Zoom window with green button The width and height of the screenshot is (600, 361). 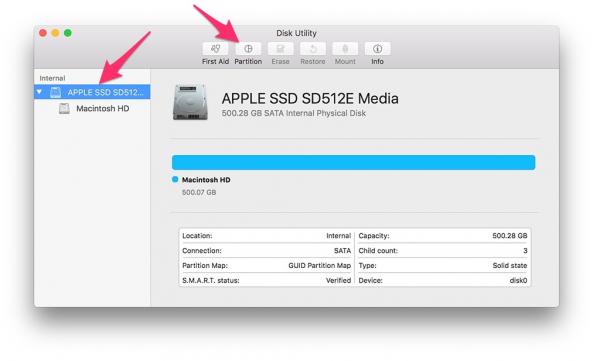(x=68, y=33)
